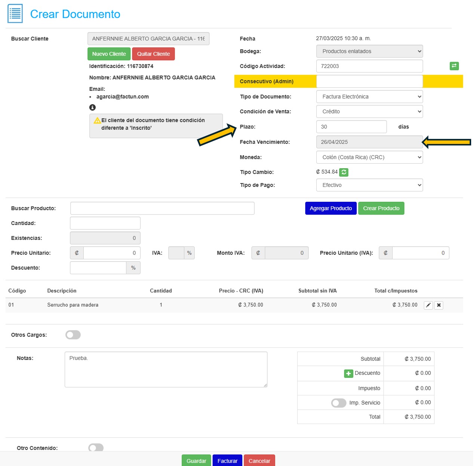The image size is (476, 466).
Task: Remove the Serrucho para madera line item
Action: pos(439,305)
